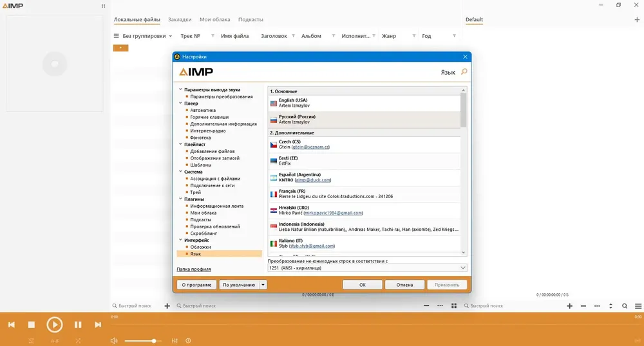Toggle A-B repeat mode
The width and height of the screenshot is (644, 346).
(55, 341)
